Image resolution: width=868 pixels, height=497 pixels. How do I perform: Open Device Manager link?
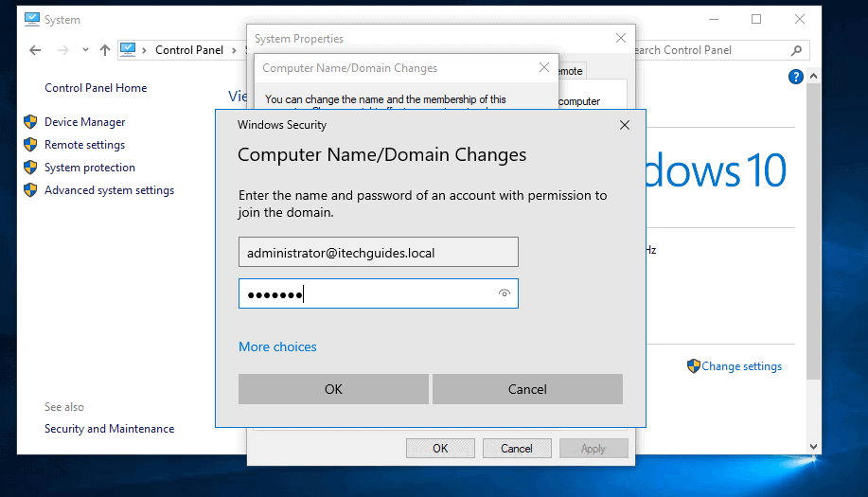(x=84, y=122)
